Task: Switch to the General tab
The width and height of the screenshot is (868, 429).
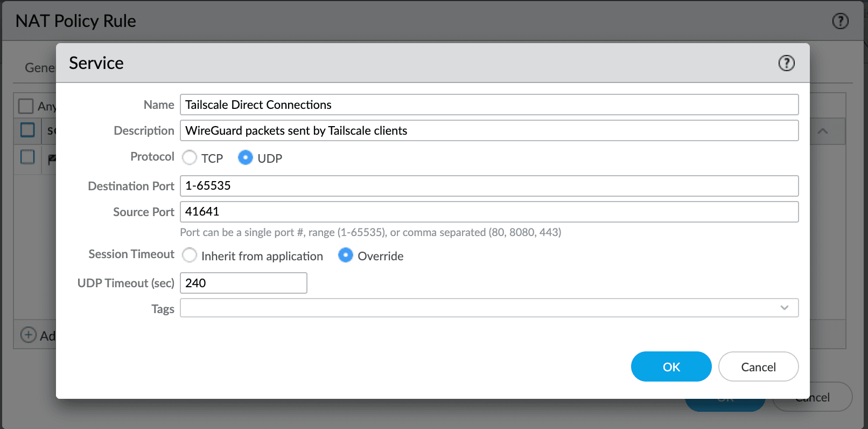Action: (39, 68)
